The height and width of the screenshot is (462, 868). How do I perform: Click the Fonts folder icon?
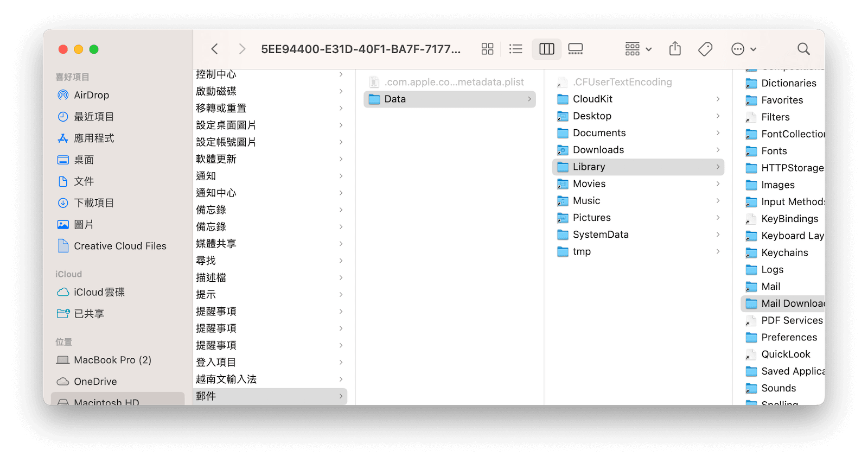tap(751, 151)
